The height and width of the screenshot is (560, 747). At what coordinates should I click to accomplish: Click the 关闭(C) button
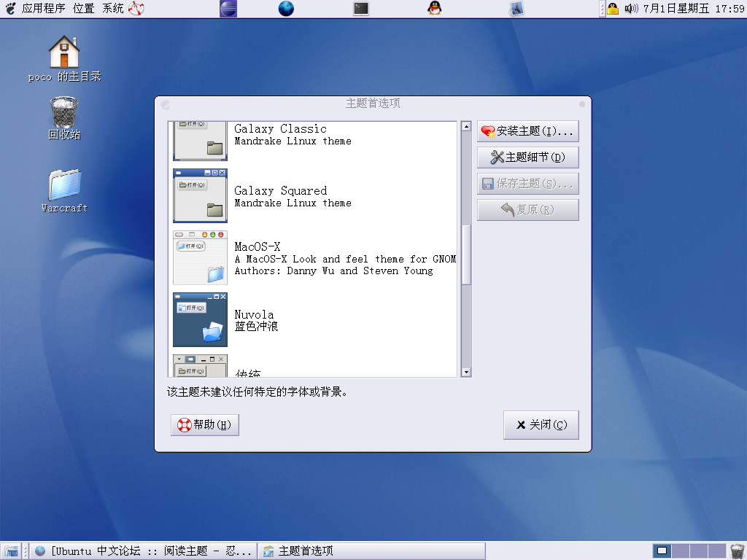(541, 425)
